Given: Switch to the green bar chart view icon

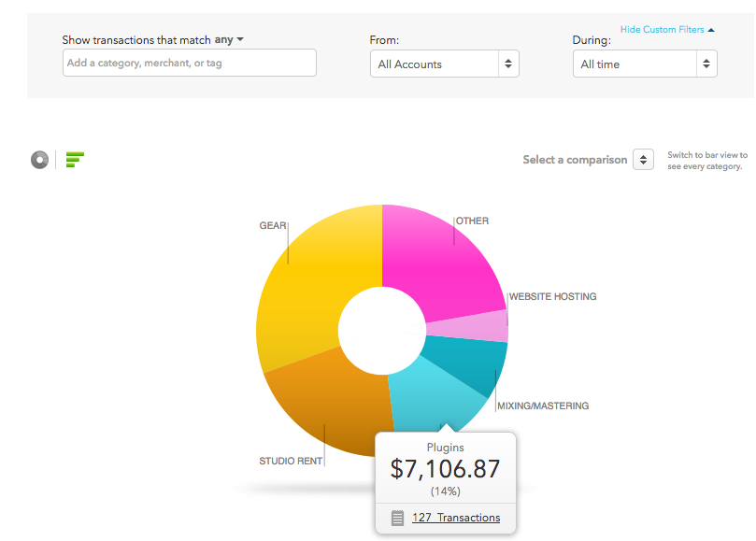Looking at the screenshot, I should pos(75,159).
